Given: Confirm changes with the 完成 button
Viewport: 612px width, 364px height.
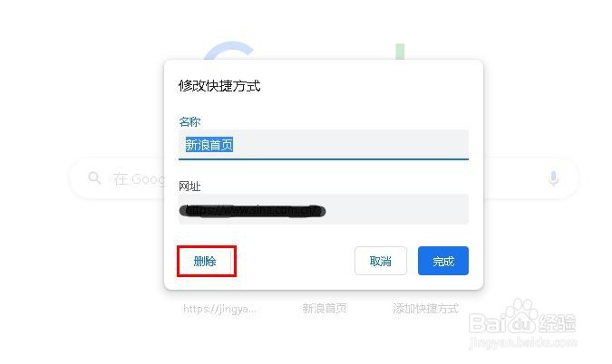Looking at the screenshot, I should coord(443,261).
